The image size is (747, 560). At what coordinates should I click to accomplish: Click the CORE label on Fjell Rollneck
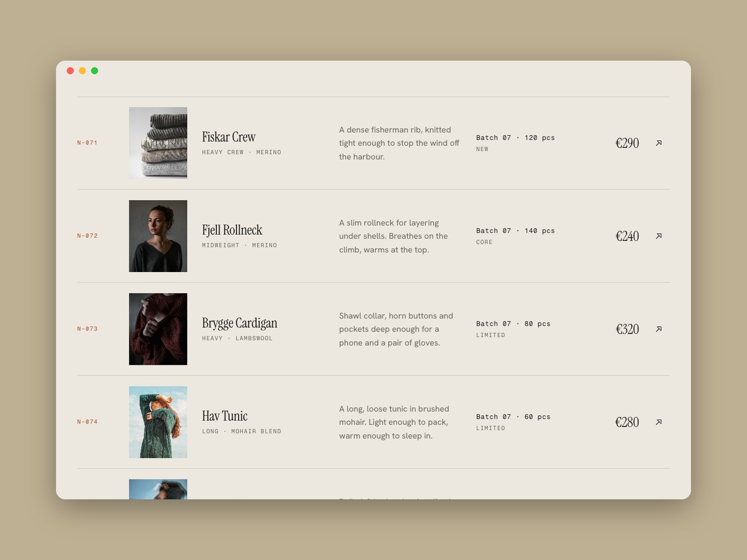click(484, 242)
